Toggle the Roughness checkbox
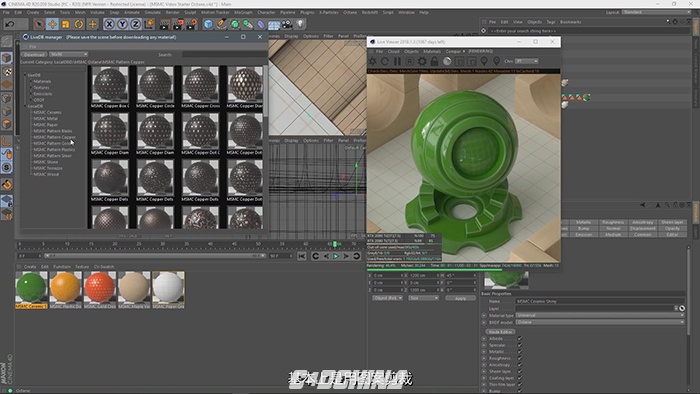 pos(520,358)
